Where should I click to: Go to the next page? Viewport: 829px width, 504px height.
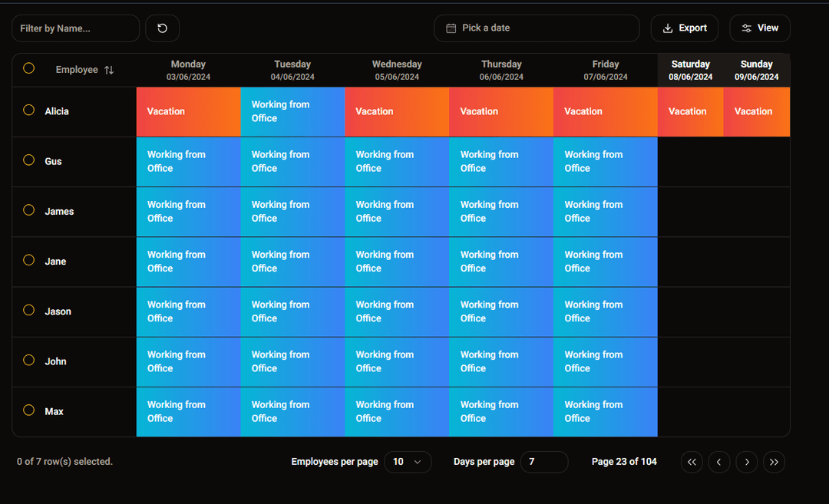pos(746,462)
